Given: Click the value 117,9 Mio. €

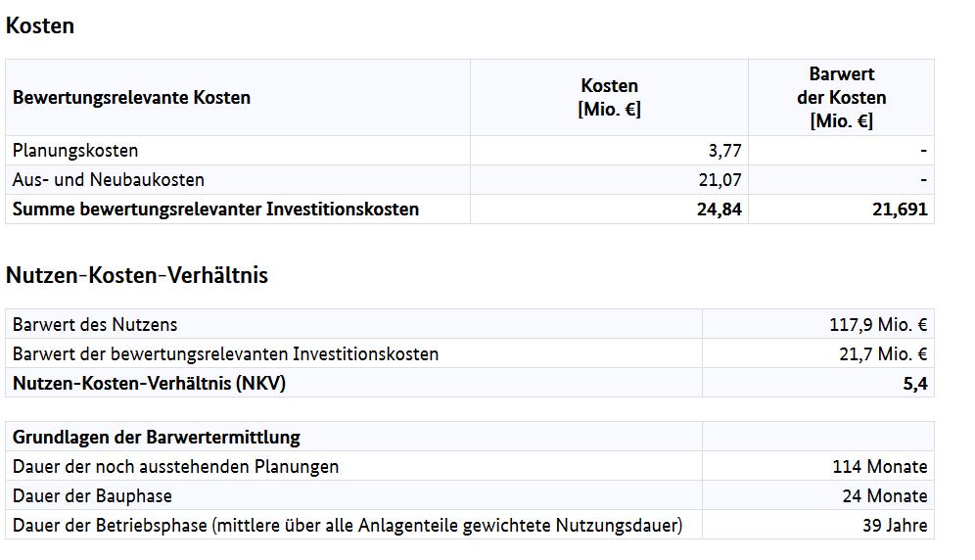Looking at the screenshot, I should [x=878, y=325].
